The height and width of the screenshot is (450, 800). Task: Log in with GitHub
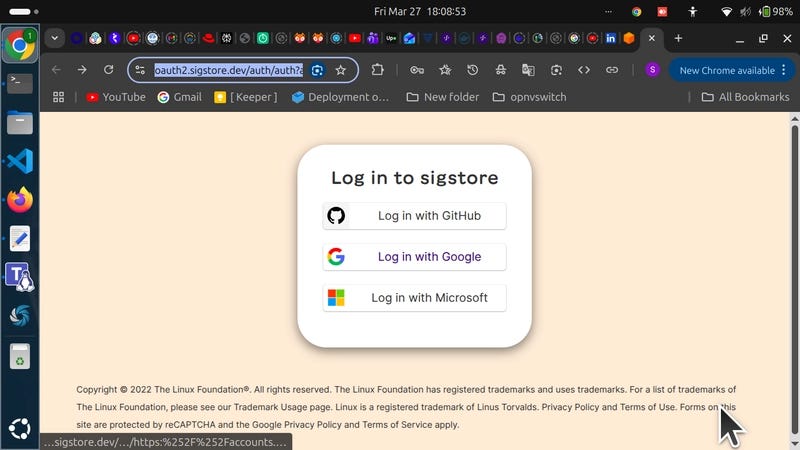click(x=414, y=216)
